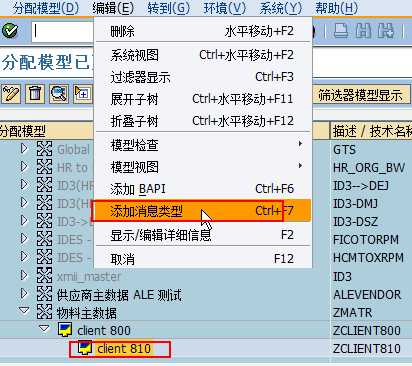Screen dimensions: 412x366
Task: Click the green checkmark Enter icon
Action: point(10,31)
